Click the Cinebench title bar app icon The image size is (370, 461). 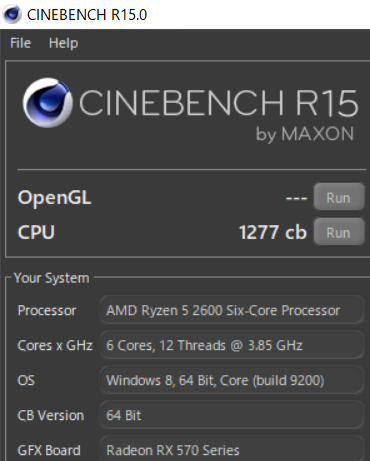pyautogui.click(x=12, y=14)
